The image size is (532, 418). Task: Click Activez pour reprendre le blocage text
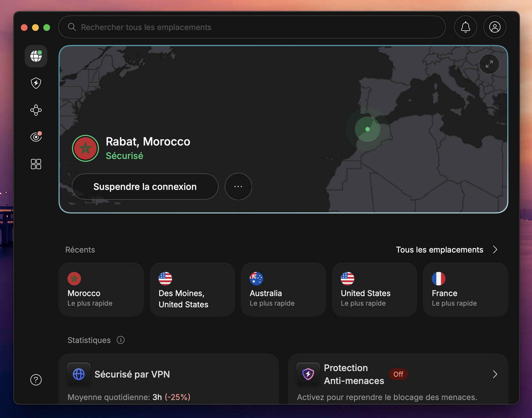pos(387,397)
